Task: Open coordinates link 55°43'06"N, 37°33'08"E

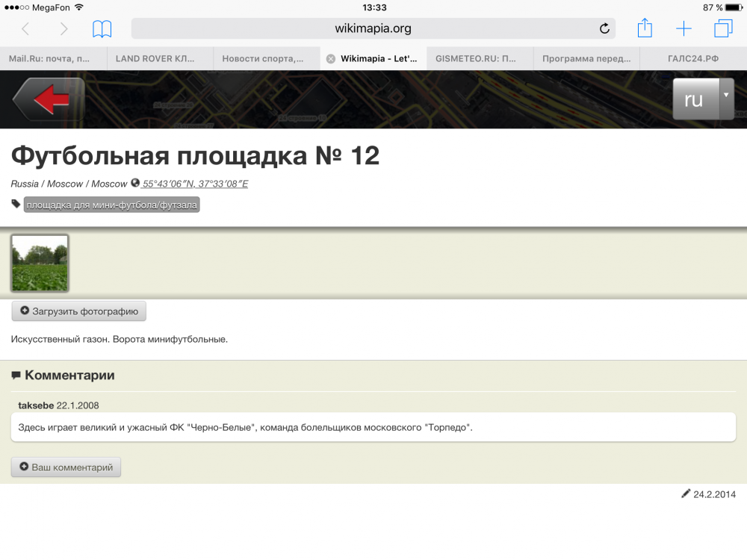Action: pos(195,184)
